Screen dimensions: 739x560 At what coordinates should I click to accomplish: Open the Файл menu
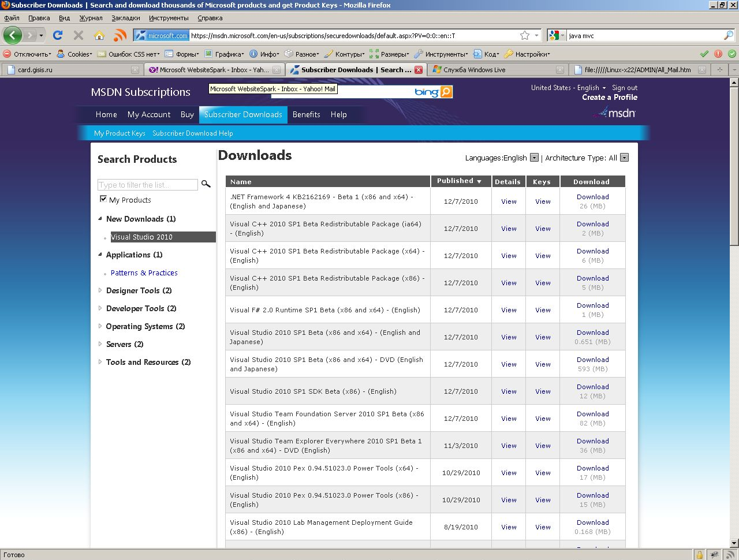coord(12,18)
